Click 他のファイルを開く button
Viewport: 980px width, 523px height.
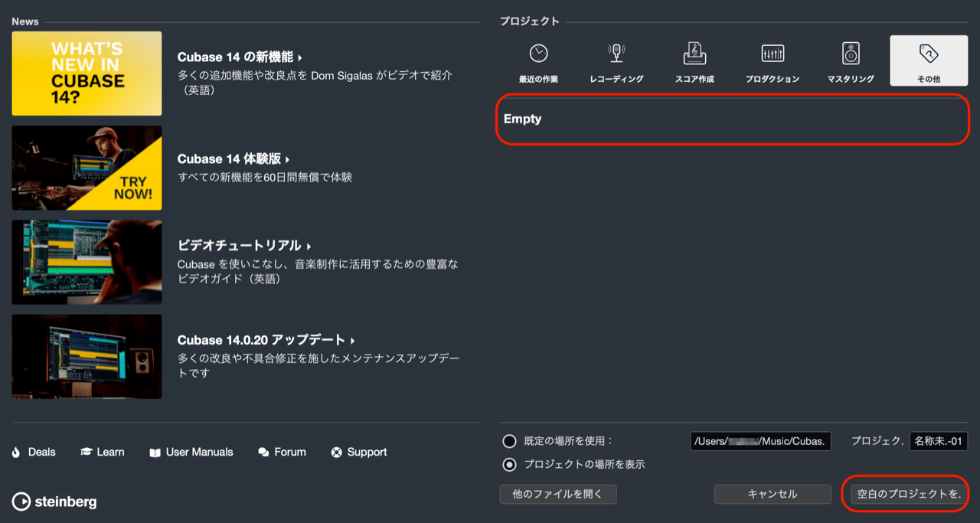(x=557, y=494)
